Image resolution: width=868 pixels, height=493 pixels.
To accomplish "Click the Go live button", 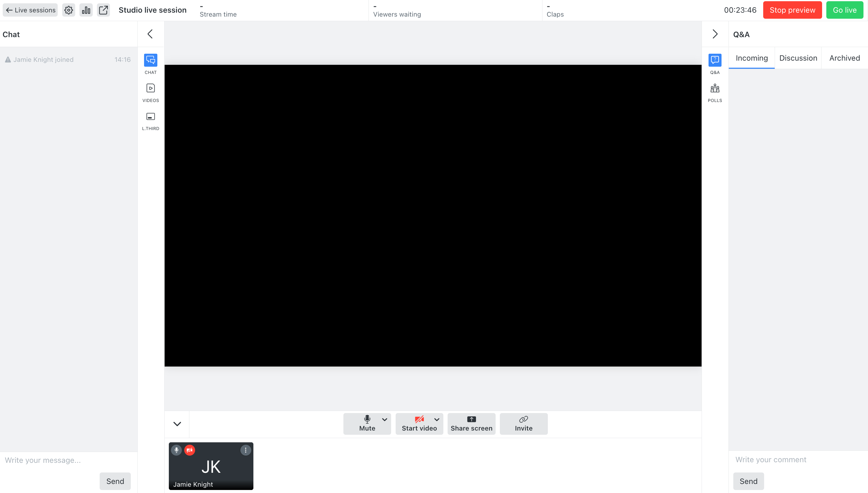I will [x=845, y=10].
